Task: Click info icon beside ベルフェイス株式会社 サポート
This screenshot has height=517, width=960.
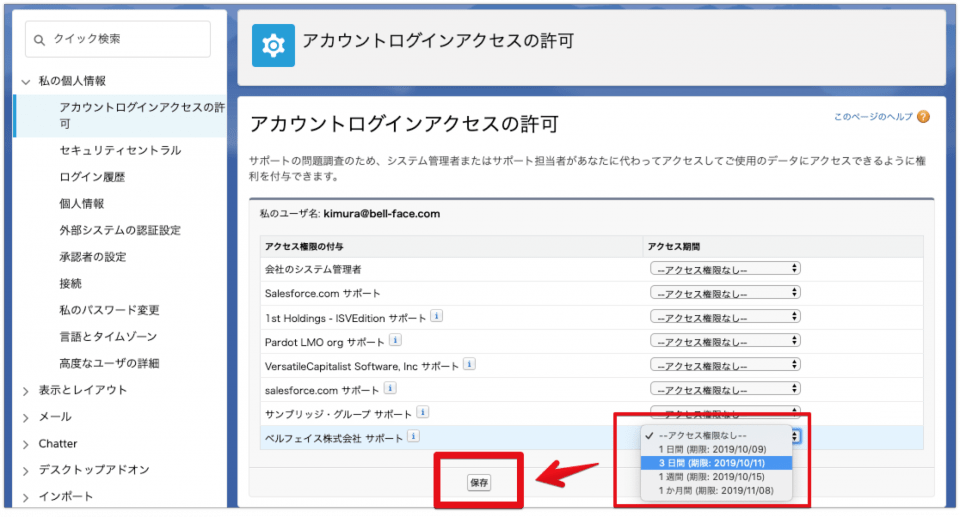Action: tap(413, 436)
